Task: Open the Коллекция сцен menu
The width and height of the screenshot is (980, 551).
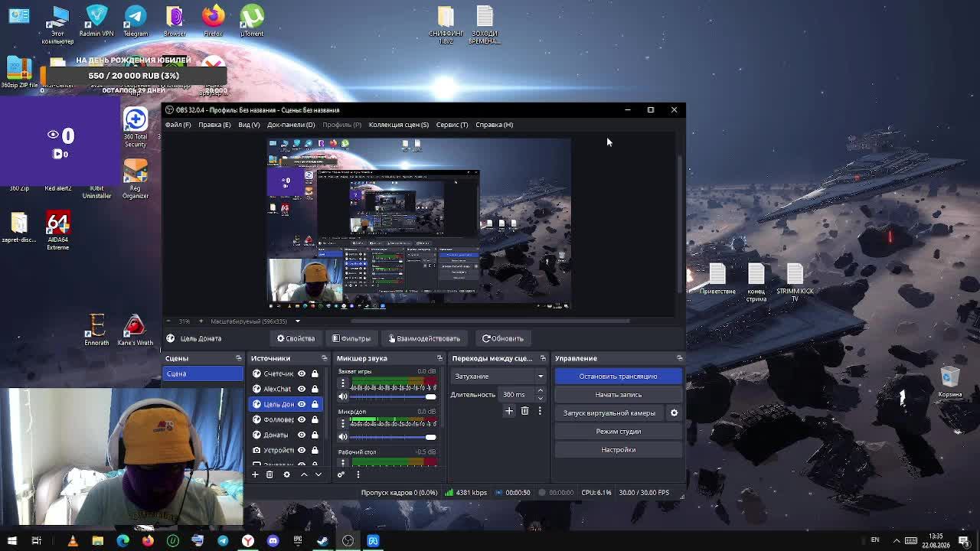Action: [x=399, y=125]
